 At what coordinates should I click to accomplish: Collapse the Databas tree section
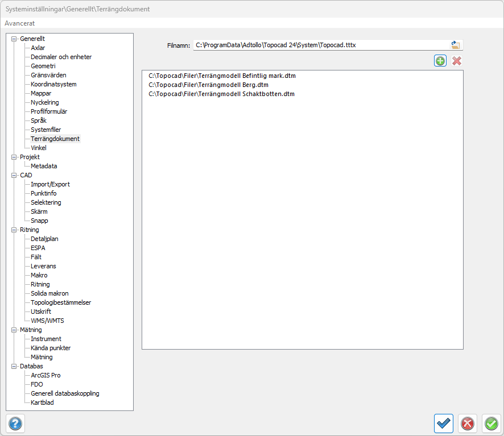(14, 366)
